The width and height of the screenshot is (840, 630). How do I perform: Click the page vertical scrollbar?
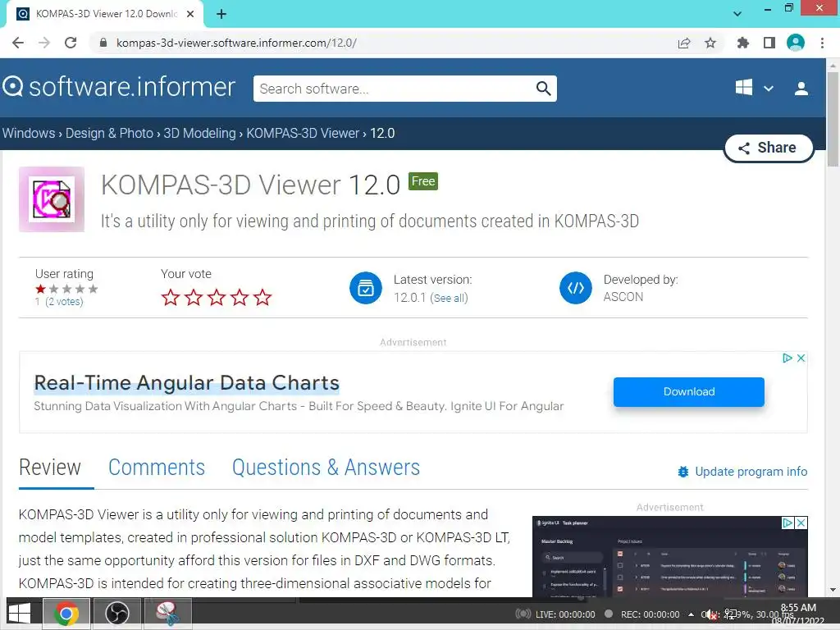[833, 120]
